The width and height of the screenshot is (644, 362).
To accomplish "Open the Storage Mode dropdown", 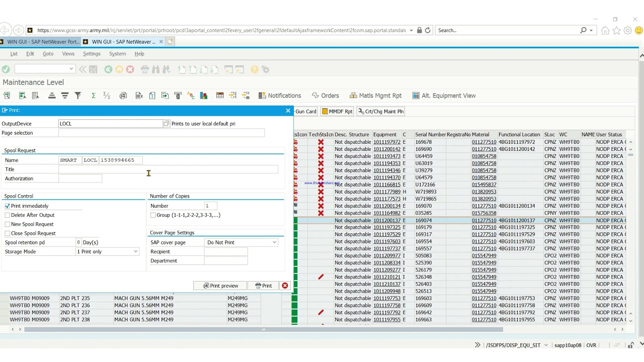I will click(135, 252).
